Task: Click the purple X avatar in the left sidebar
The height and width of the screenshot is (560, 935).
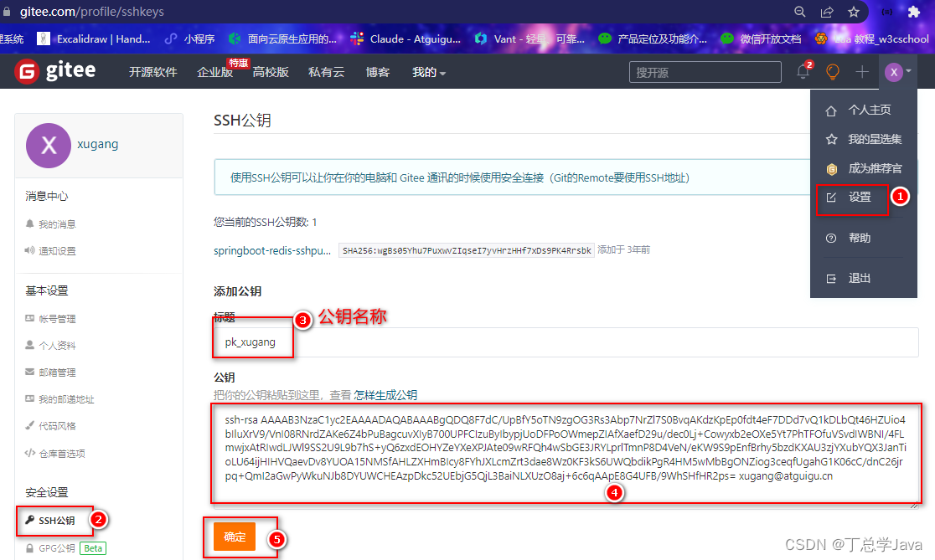Action: tap(48, 146)
